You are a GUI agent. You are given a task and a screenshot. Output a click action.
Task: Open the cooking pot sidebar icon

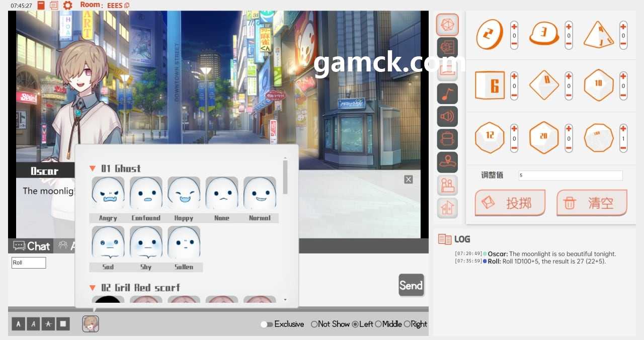(447, 139)
